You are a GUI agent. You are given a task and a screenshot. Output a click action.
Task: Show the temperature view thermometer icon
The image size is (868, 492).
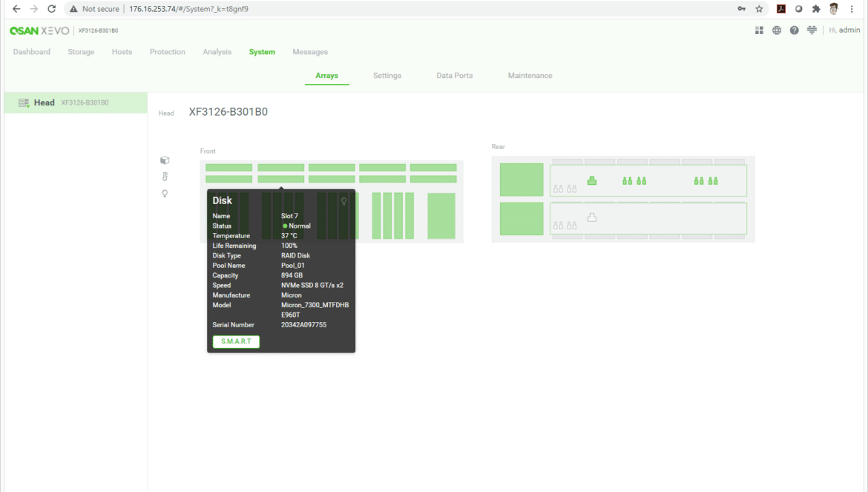165,177
